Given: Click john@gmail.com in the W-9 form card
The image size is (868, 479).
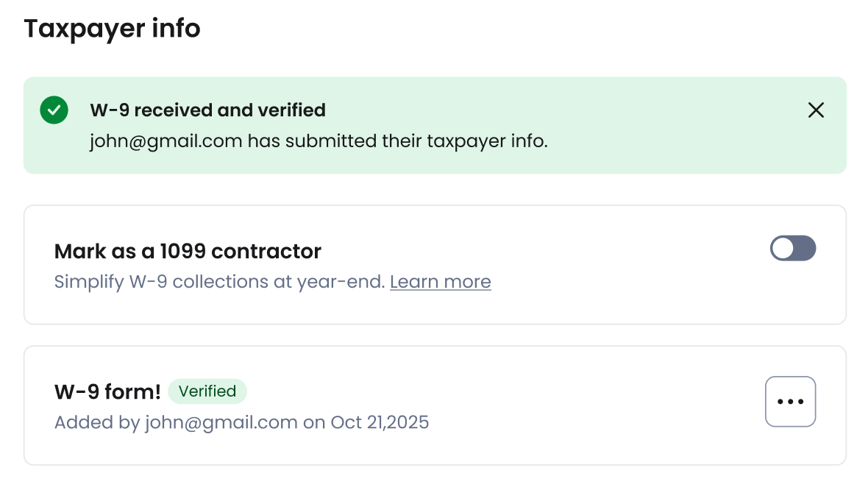Looking at the screenshot, I should [221, 422].
